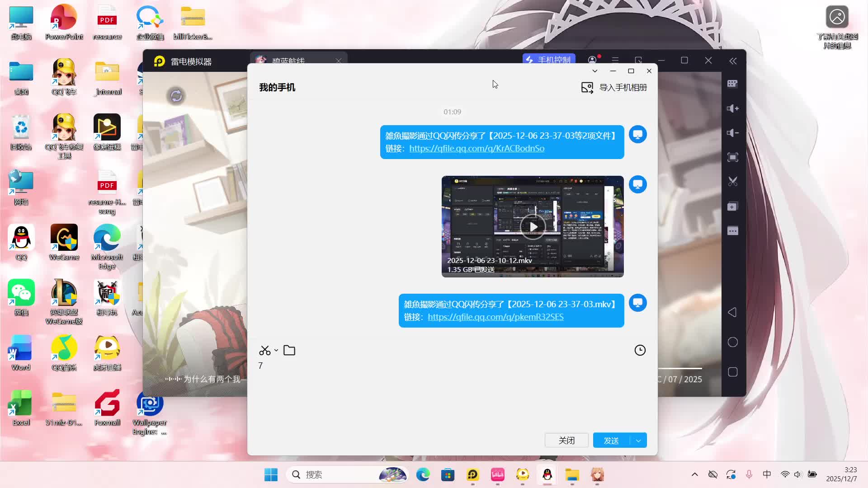The height and width of the screenshot is (488, 868).
Task: Open the chat window title dropdown chevron
Action: [x=595, y=71]
